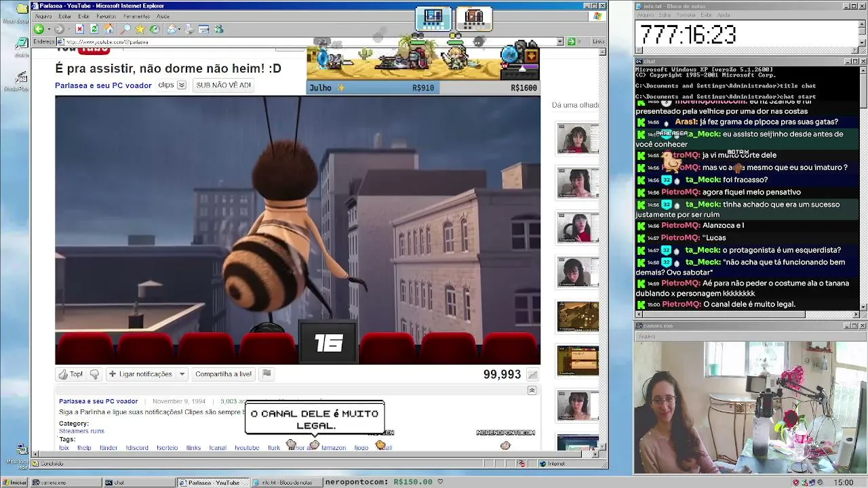Select the first suggested video thumbnail
This screenshot has width=868, height=488.
578,139
